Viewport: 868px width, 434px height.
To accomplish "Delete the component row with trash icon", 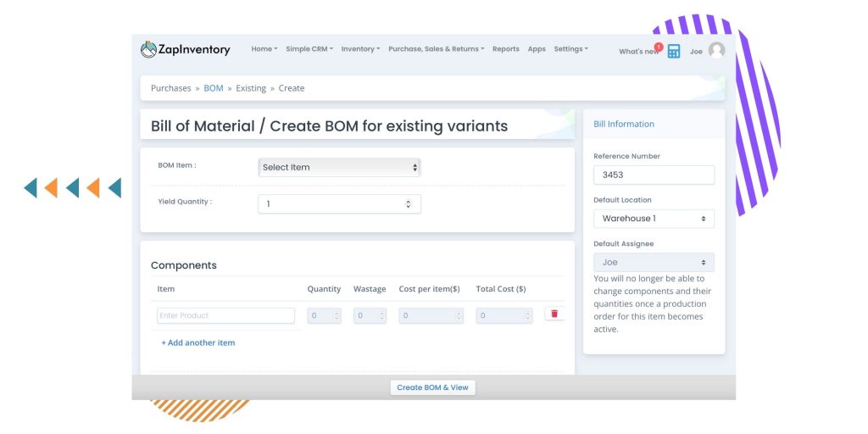I will [554, 314].
